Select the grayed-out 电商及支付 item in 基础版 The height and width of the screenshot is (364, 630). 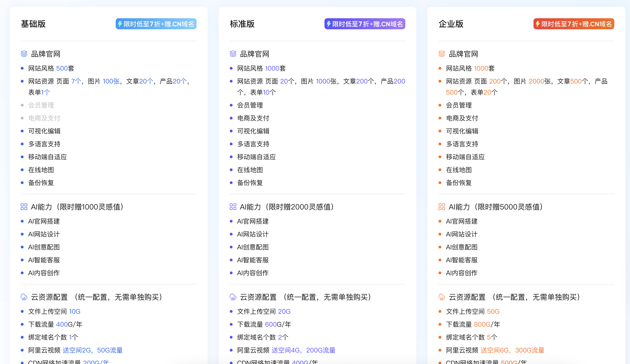pyautogui.click(x=44, y=118)
